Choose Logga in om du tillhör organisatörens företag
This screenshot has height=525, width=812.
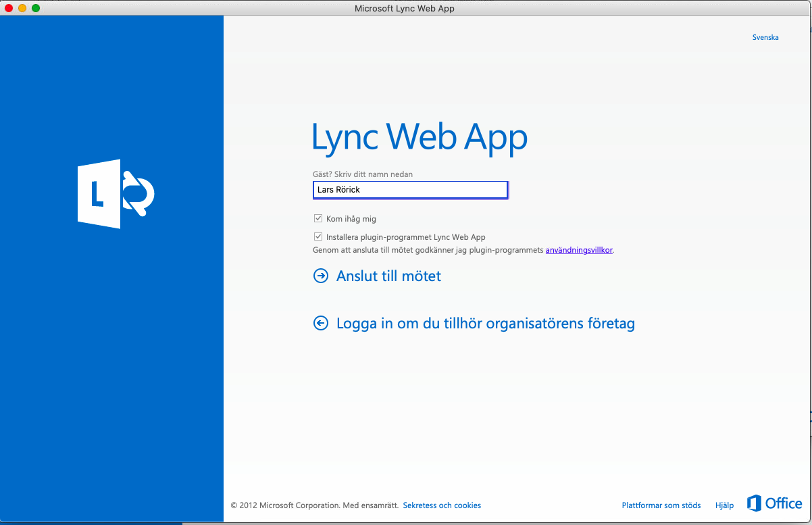tap(486, 323)
